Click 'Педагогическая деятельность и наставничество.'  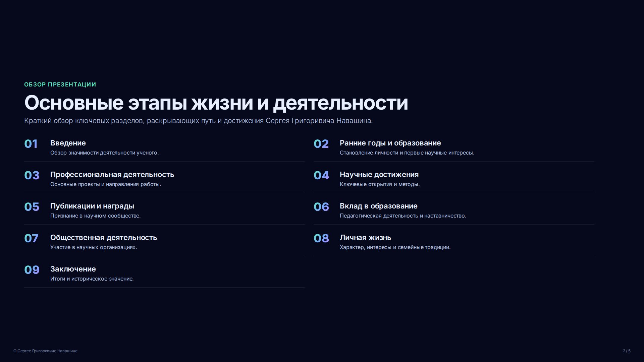(x=403, y=216)
